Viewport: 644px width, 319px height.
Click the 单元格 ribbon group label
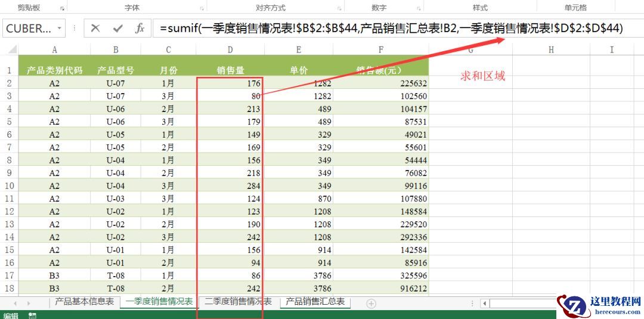pyautogui.click(x=575, y=8)
